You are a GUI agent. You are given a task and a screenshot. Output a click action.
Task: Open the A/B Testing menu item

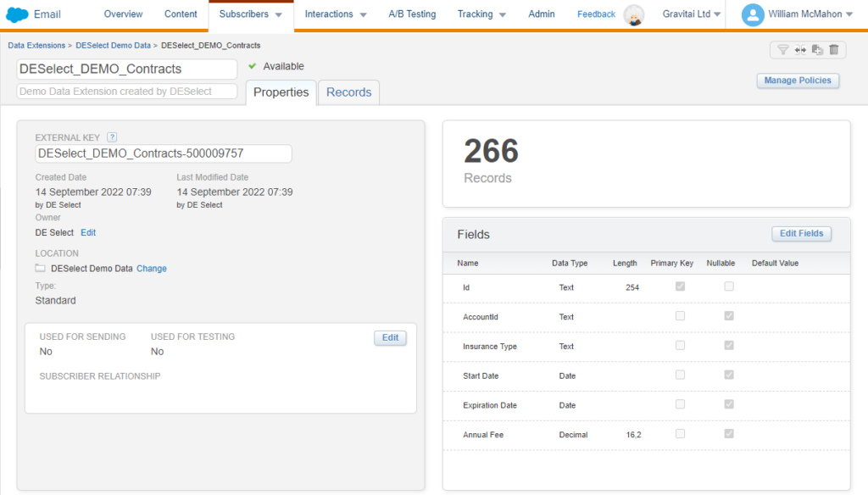click(x=412, y=14)
